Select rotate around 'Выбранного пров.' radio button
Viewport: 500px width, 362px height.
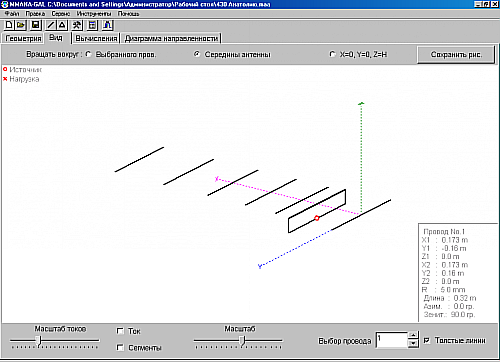click(x=88, y=54)
